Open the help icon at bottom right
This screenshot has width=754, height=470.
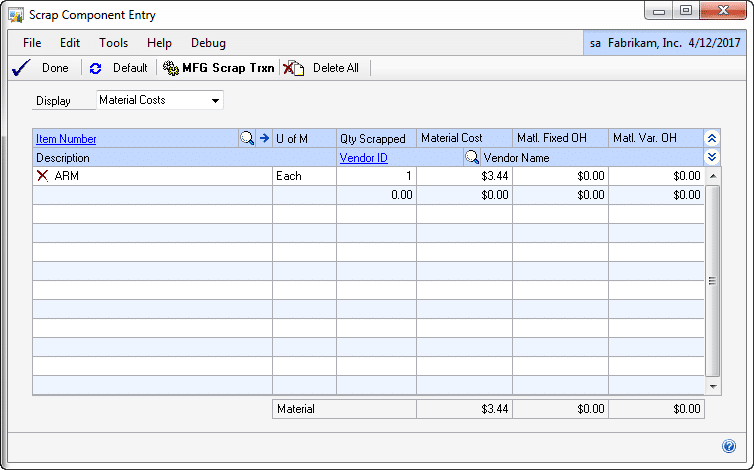pyautogui.click(x=728, y=446)
